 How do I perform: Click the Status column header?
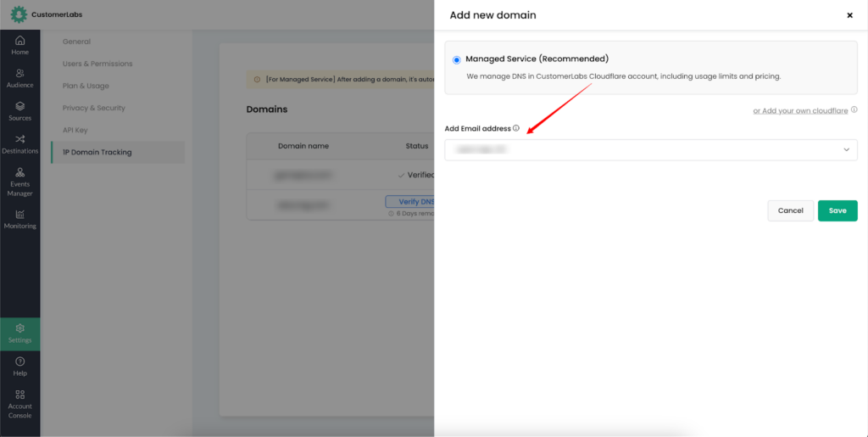(x=417, y=146)
